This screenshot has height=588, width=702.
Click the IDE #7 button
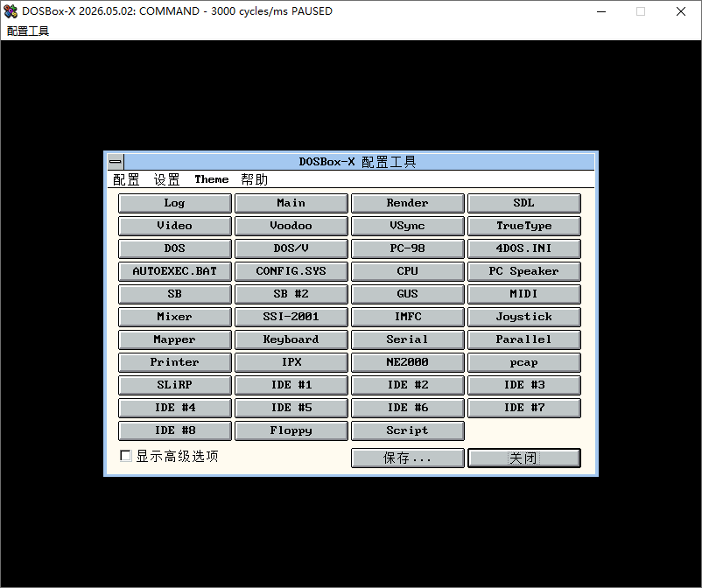(x=524, y=408)
